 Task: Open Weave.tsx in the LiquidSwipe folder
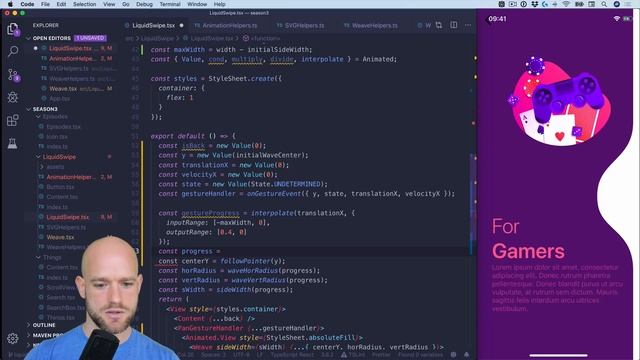[60, 237]
